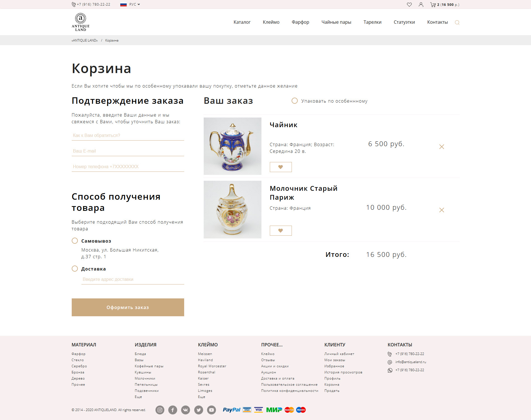Click the Ваш E-mail input field
This screenshot has height=420, width=531.
[128, 151]
